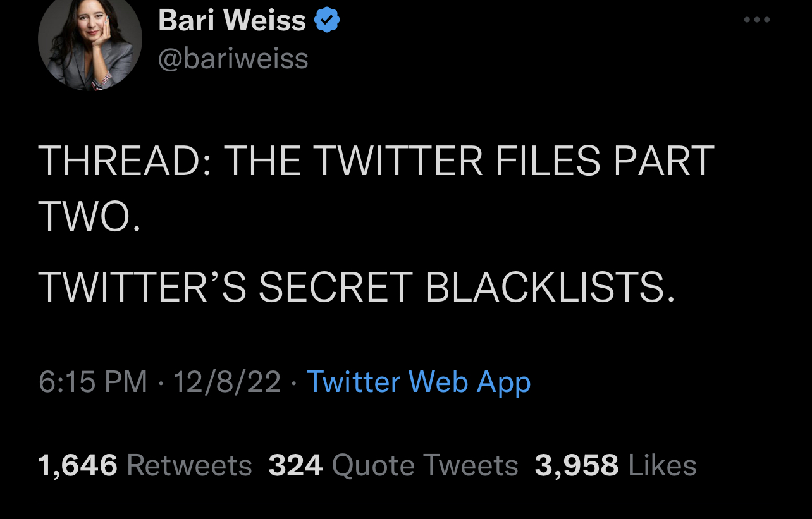Open the @bariweiss handle link

(x=233, y=59)
